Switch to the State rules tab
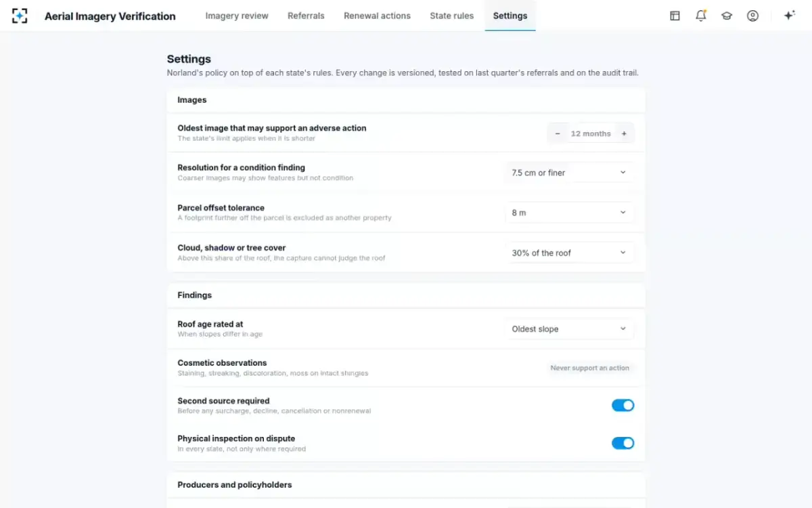 coord(452,16)
